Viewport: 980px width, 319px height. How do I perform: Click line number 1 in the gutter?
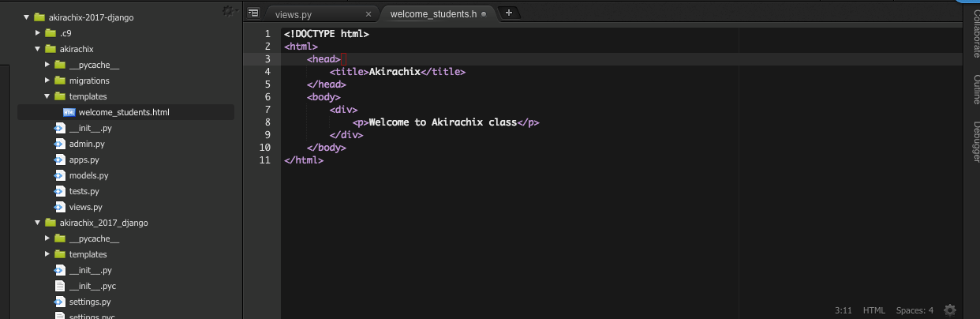click(x=267, y=34)
